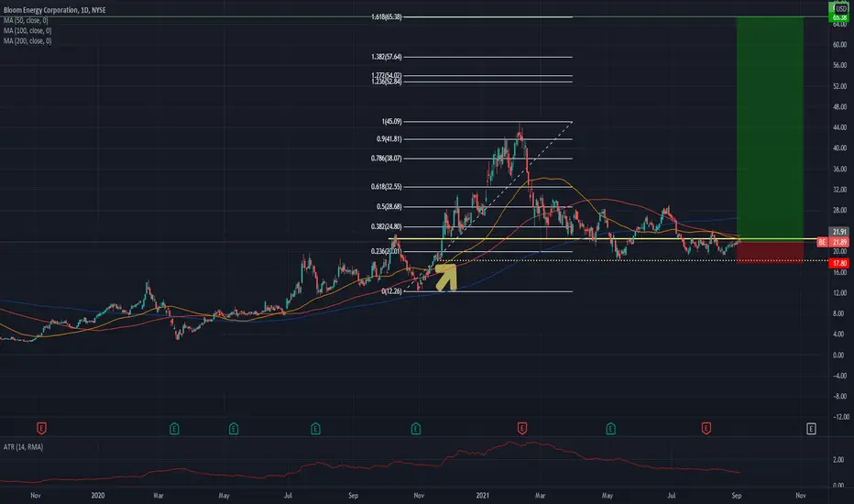Viewport: 854px width, 504px height.
Task: Click the Sep label at the right of the time axis
Action: (x=737, y=495)
